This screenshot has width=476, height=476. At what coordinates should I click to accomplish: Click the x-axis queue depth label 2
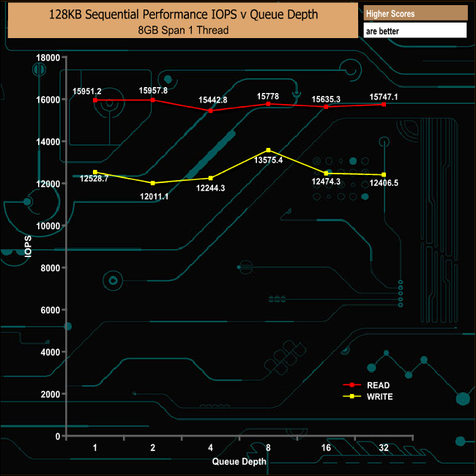click(x=153, y=447)
